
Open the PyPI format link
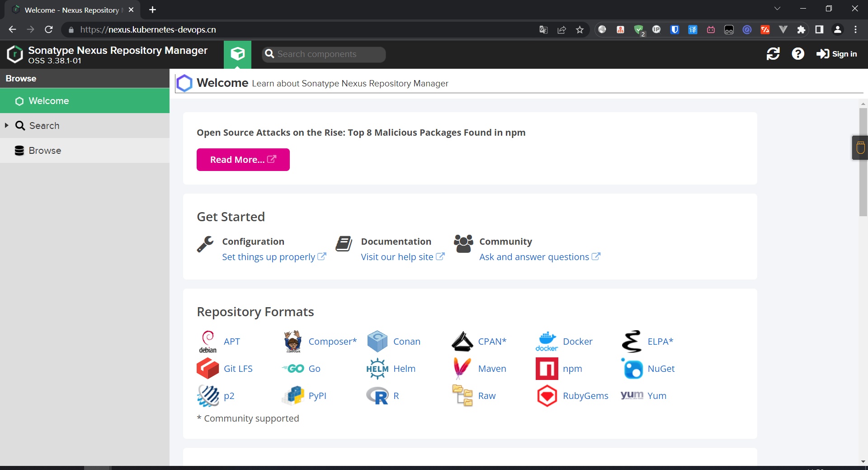pos(317,396)
